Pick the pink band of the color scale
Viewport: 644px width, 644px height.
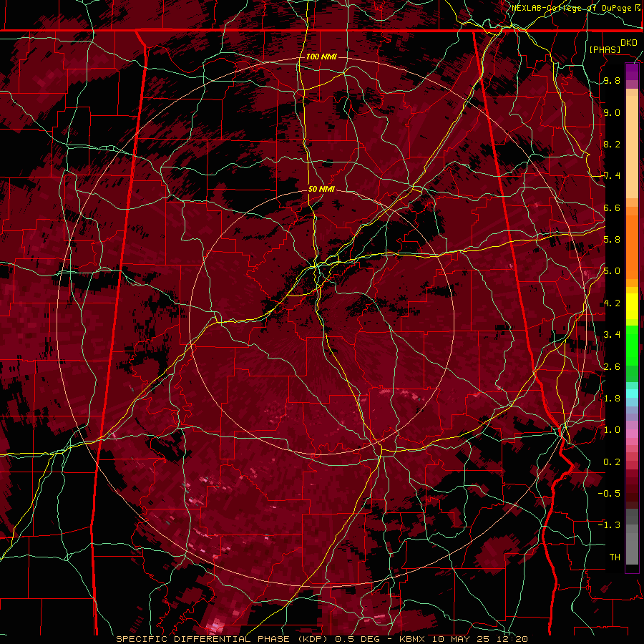[x=632, y=433]
